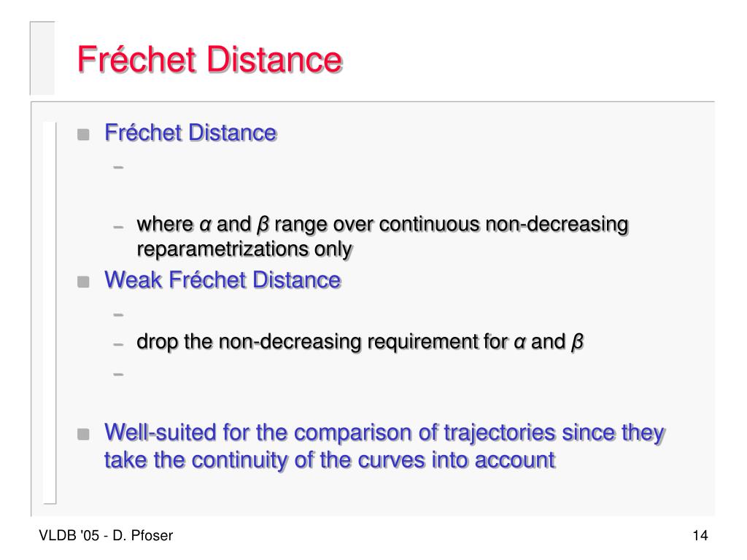Click the footer 'VLDB '05 - D. Pfoser'

pos(106,536)
